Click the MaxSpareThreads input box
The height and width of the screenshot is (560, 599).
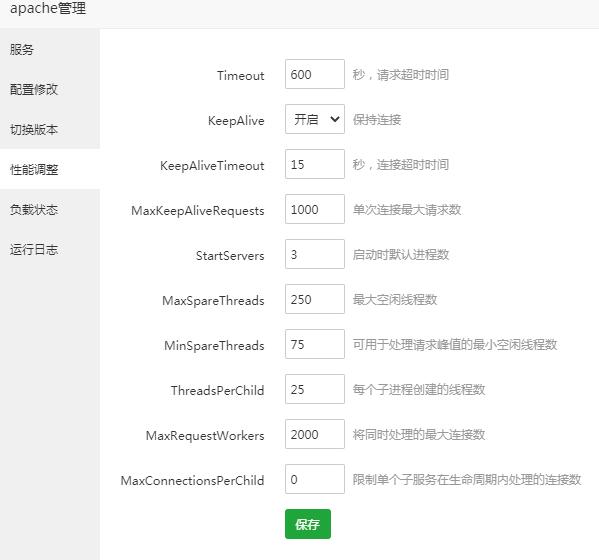(x=315, y=299)
